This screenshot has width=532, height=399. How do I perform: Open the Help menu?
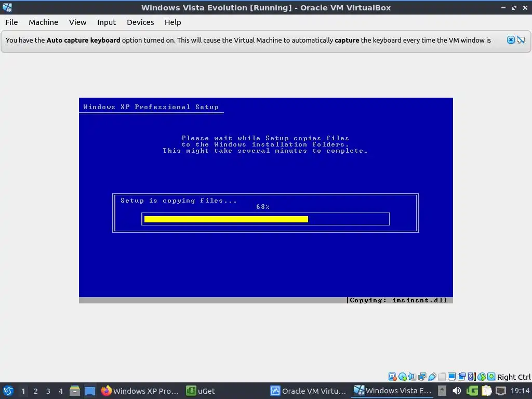click(172, 22)
